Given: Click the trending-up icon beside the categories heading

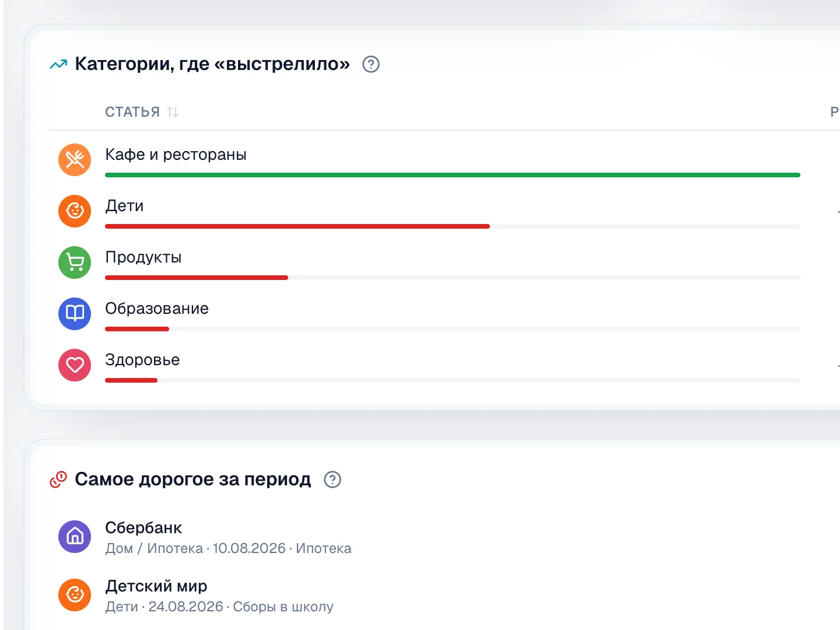Looking at the screenshot, I should pyautogui.click(x=58, y=64).
